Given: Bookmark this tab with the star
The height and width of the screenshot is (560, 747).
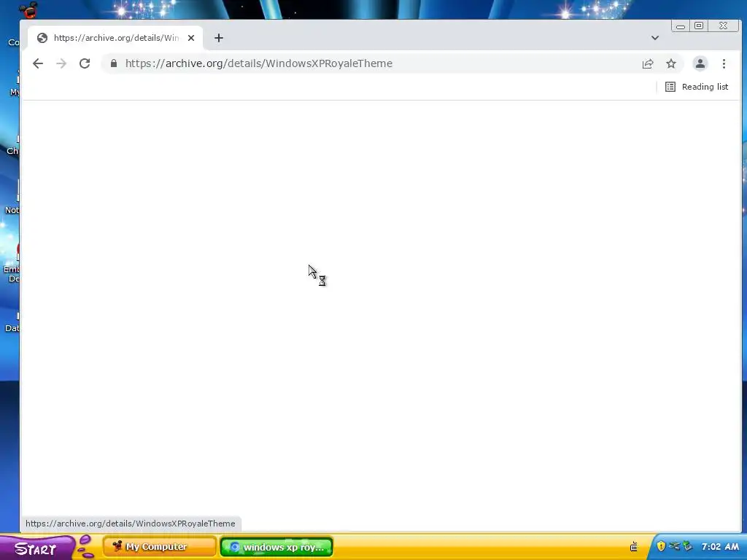Looking at the screenshot, I should (x=671, y=63).
